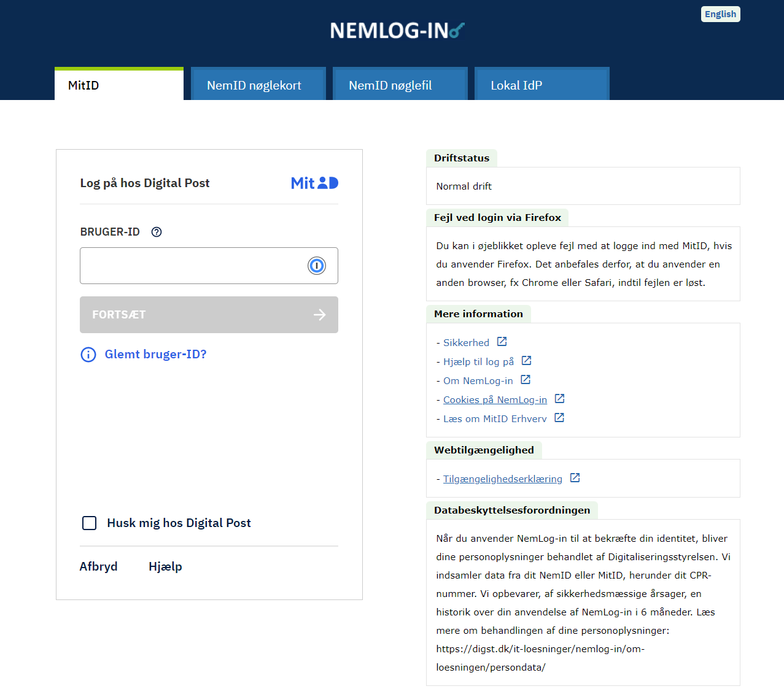Open external link icon next to Om NemLog-in

(x=526, y=380)
